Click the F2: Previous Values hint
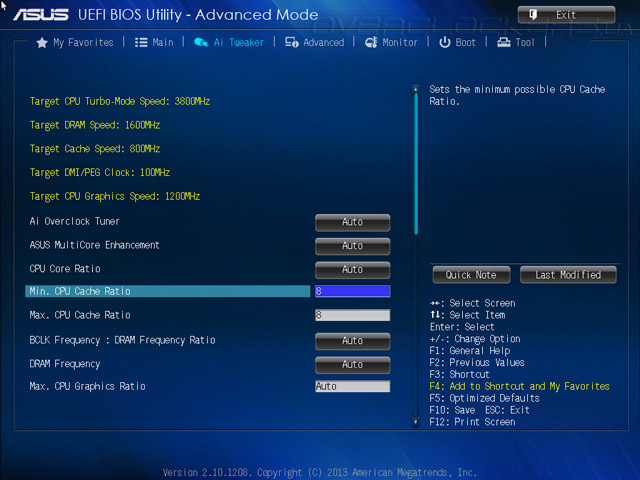The height and width of the screenshot is (480, 640). click(x=477, y=363)
